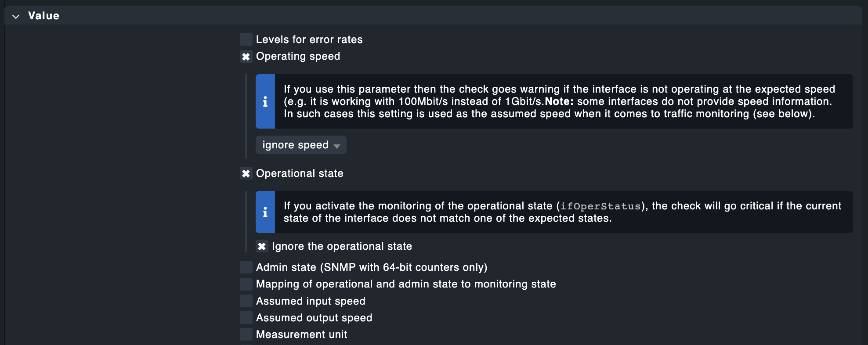Open the ignore speed dropdown
The width and height of the screenshot is (868, 345).
[301, 145]
